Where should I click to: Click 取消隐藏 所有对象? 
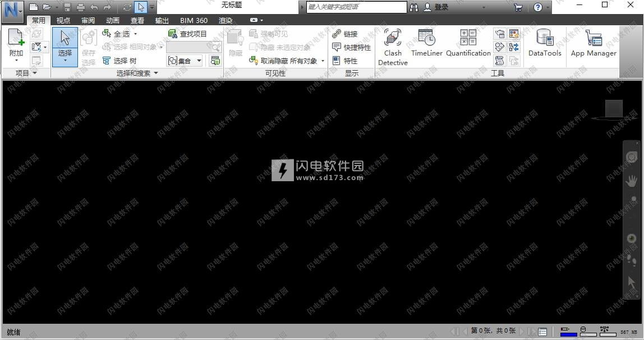click(x=283, y=61)
